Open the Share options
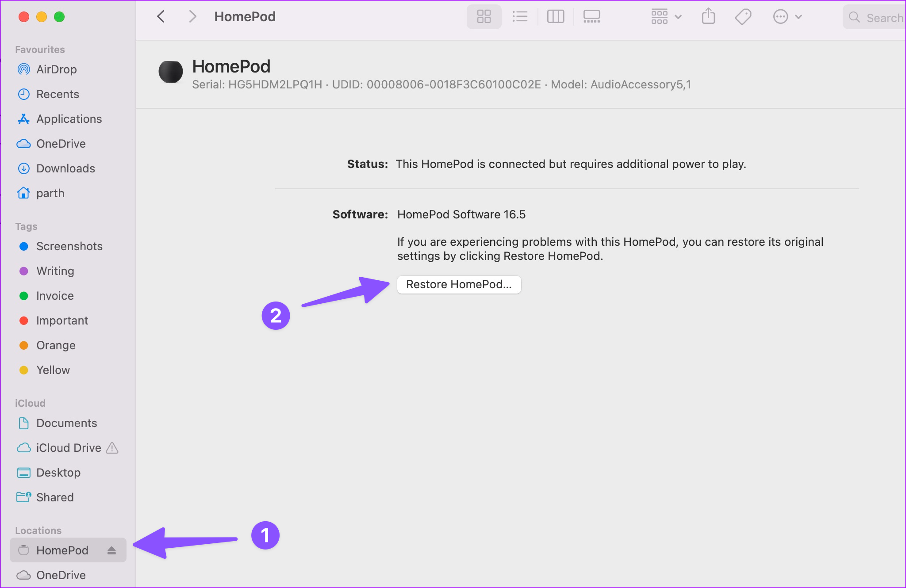 [708, 16]
